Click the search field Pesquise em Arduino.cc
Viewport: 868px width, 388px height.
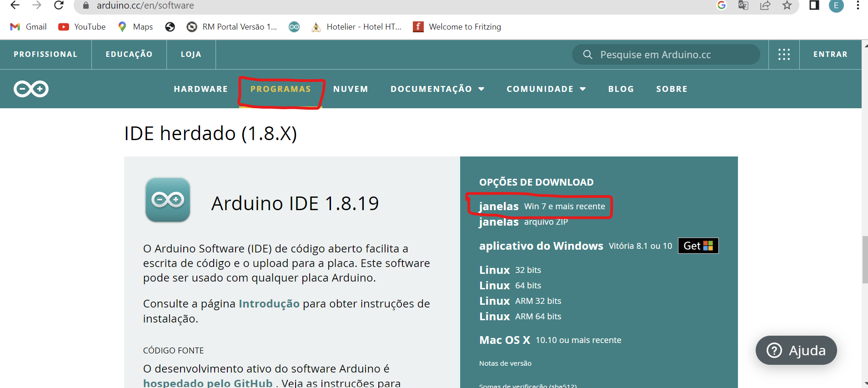[666, 55]
